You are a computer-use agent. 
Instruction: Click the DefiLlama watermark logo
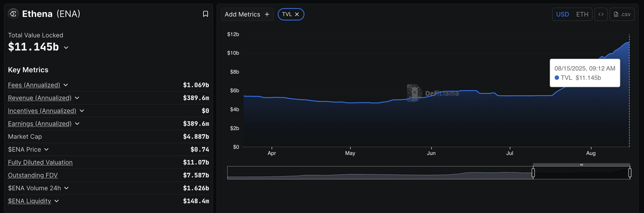point(414,93)
